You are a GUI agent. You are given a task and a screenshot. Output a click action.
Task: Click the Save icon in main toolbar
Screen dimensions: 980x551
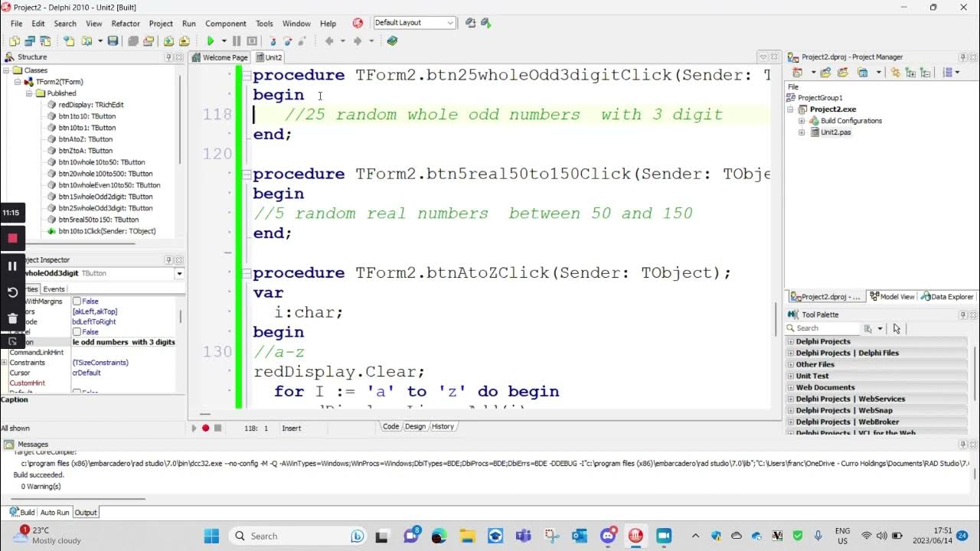[113, 41]
